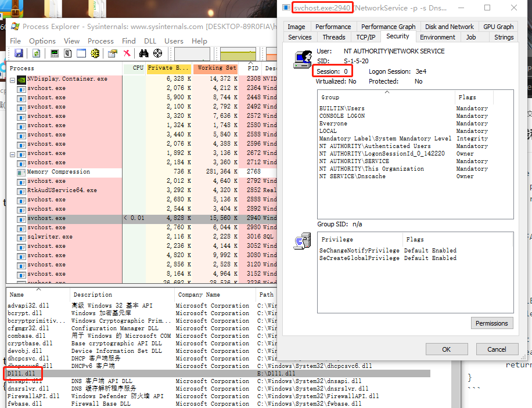Click the Refresh Now toolbar icon
Viewport: 532px width, 408px height.
coord(36,53)
